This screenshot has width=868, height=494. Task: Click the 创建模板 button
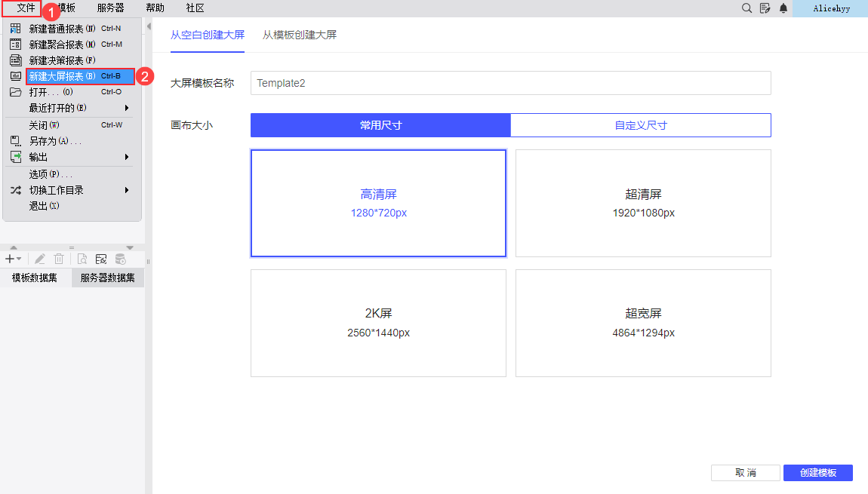(818, 472)
